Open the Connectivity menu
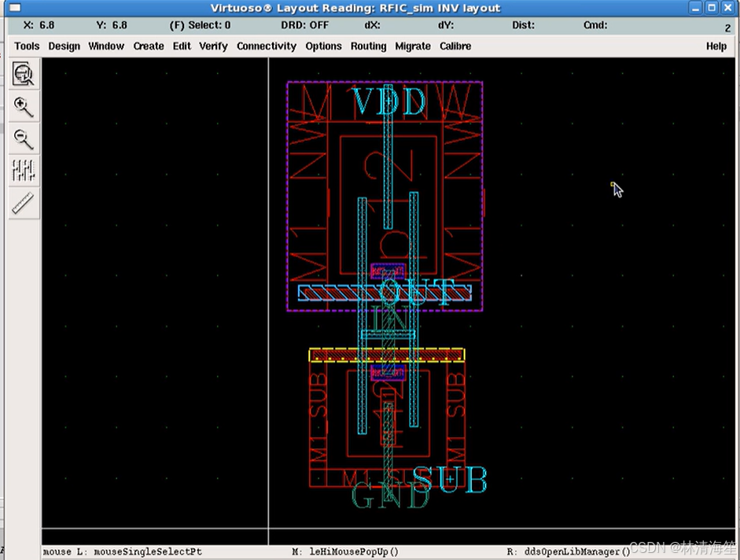Viewport: 740px width, 560px height. click(267, 46)
